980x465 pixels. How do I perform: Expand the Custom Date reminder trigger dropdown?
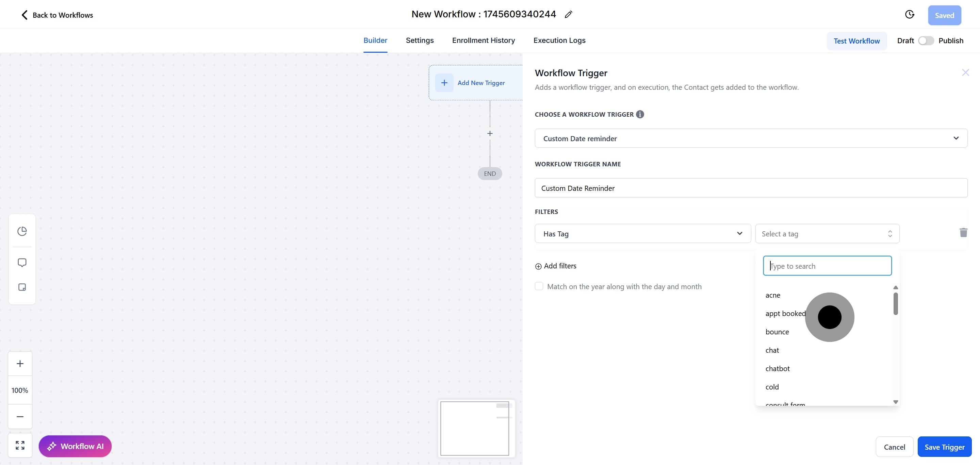click(x=751, y=138)
